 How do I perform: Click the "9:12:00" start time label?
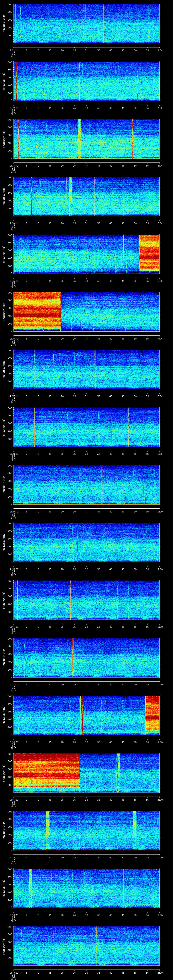[x=13, y=684]
